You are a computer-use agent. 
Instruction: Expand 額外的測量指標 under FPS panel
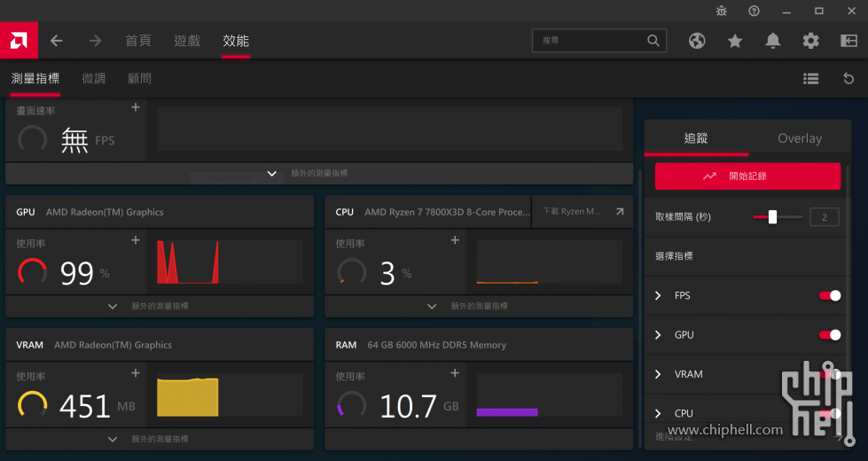(319, 173)
